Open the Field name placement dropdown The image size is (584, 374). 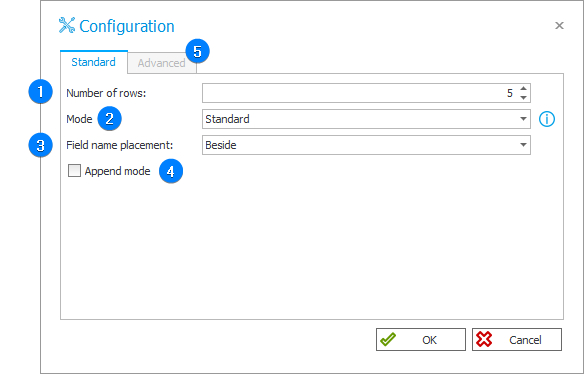(x=366, y=145)
